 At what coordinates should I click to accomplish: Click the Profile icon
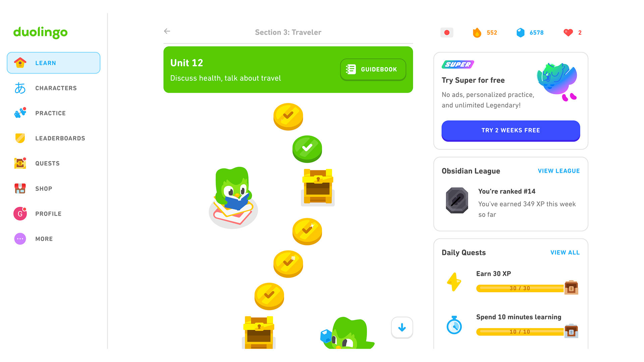pos(20,214)
